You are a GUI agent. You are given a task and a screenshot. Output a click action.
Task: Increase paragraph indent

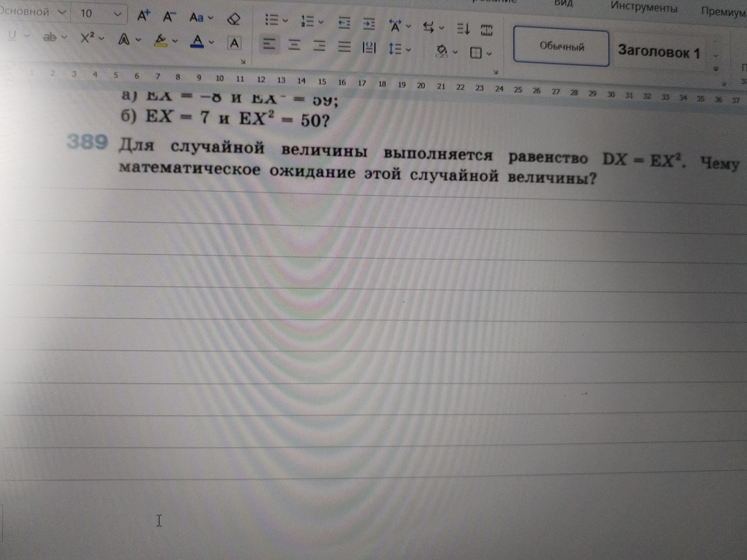pos(368,24)
